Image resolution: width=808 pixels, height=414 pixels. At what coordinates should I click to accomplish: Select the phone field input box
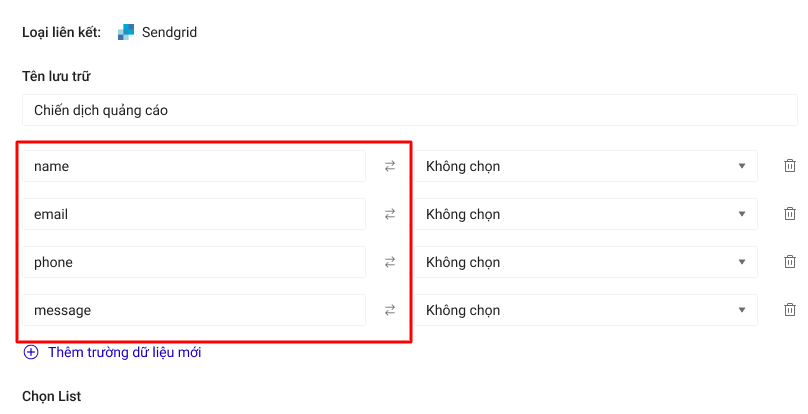(194, 262)
